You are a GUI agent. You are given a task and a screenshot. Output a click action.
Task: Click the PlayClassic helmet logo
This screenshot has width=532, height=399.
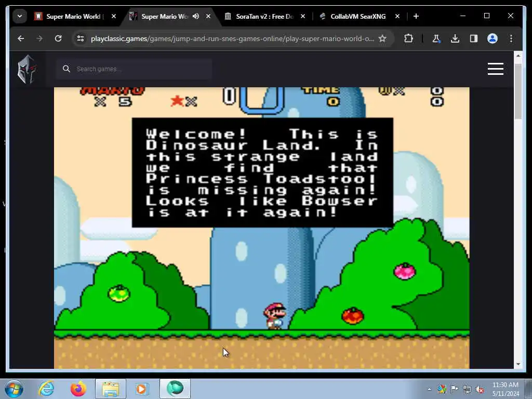pyautogui.click(x=27, y=69)
